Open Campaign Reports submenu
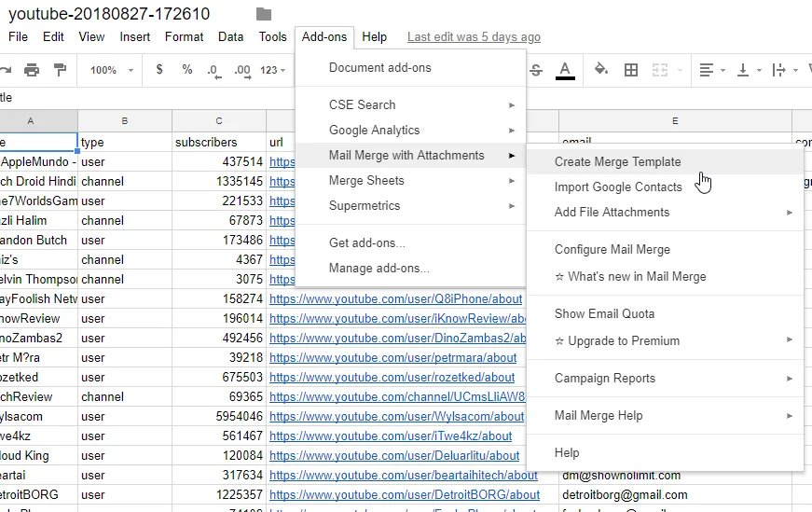 (x=666, y=379)
